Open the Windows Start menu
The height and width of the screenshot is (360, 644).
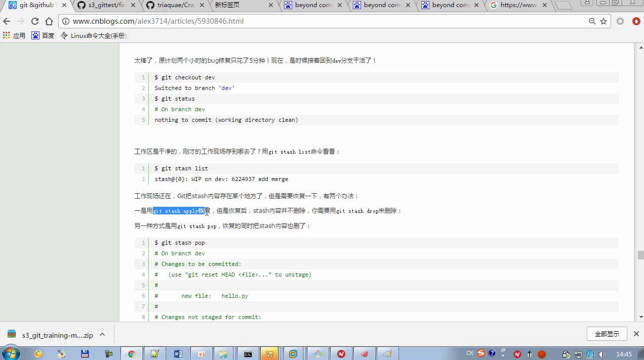pos(11,353)
